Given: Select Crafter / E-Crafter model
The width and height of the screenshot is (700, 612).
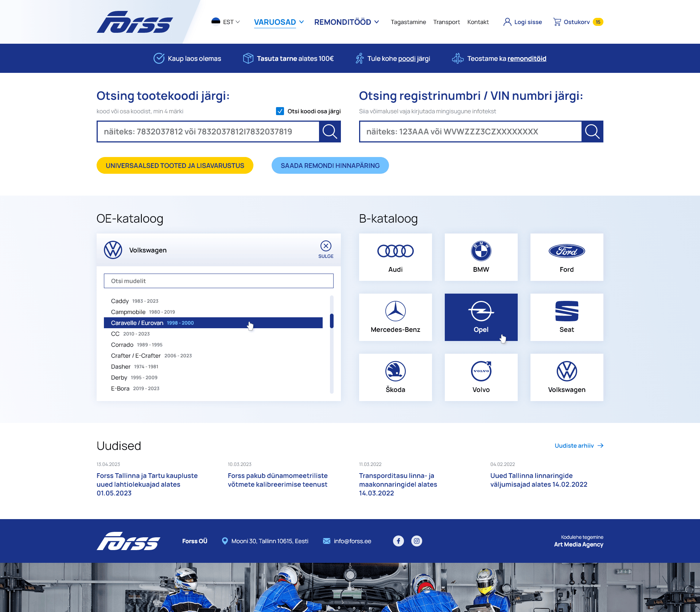Looking at the screenshot, I should 213,356.
